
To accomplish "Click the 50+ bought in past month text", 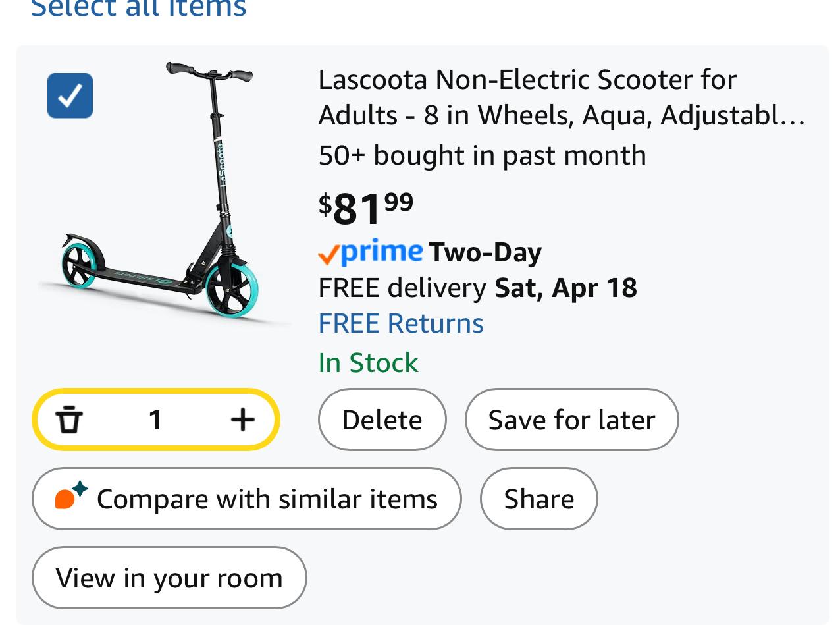I will point(482,155).
